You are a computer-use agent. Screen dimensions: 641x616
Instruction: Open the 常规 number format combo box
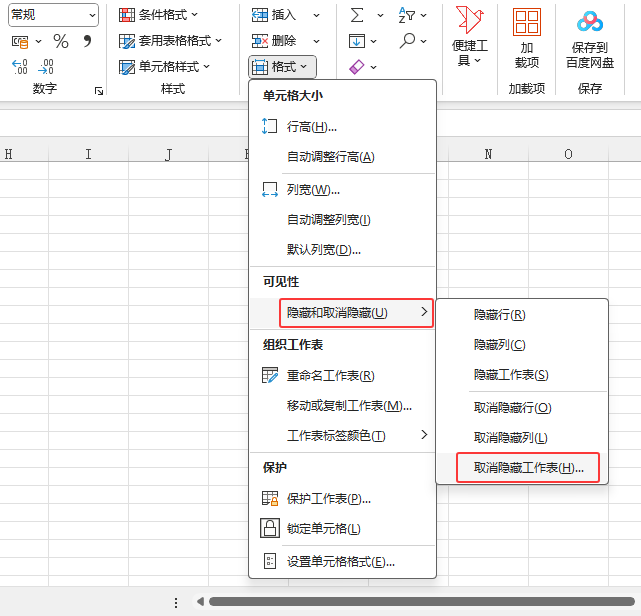[53, 15]
